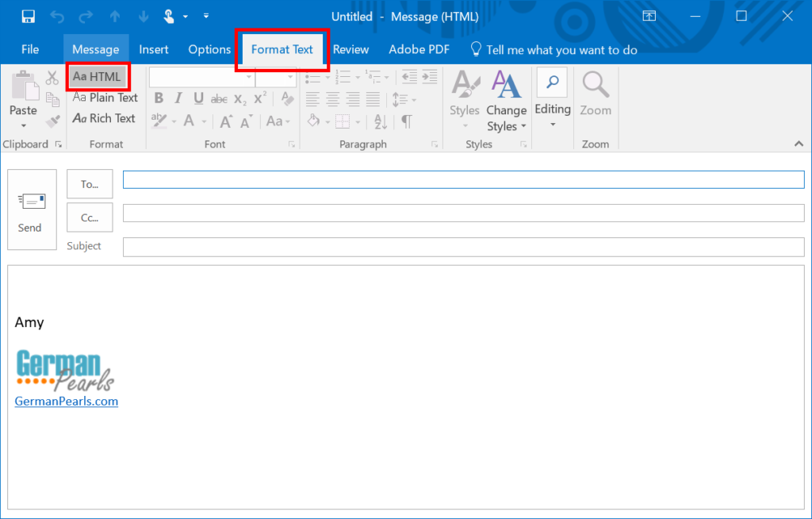Center align text

click(332, 98)
